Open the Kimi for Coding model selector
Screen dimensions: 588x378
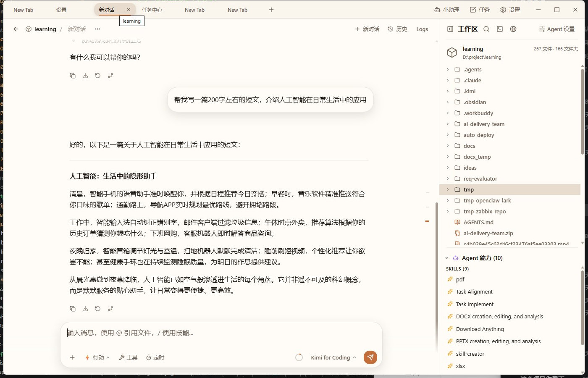click(x=333, y=357)
